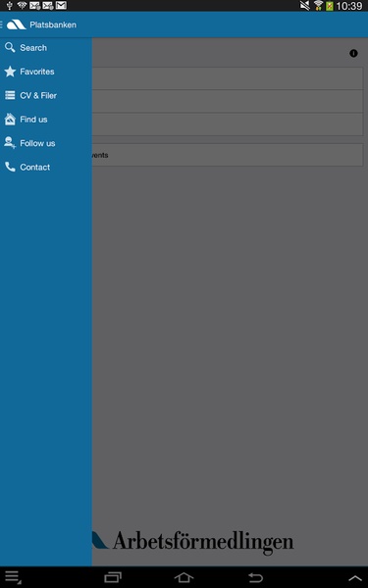Choose the Follow us menu entry
Viewport: 368px width, 588px height.
click(46, 143)
